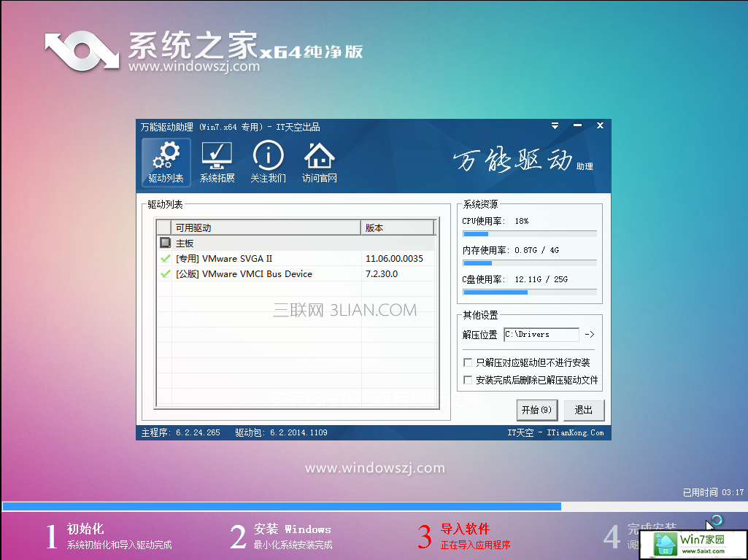Image resolution: width=748 pixels, height=560 pixels.
Task: Sort by 可用驱动 column header
Action: pos(266,227)
